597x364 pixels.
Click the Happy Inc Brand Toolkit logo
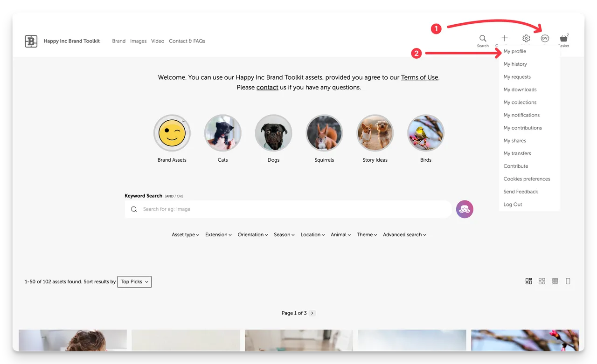[x=31, y=41]
